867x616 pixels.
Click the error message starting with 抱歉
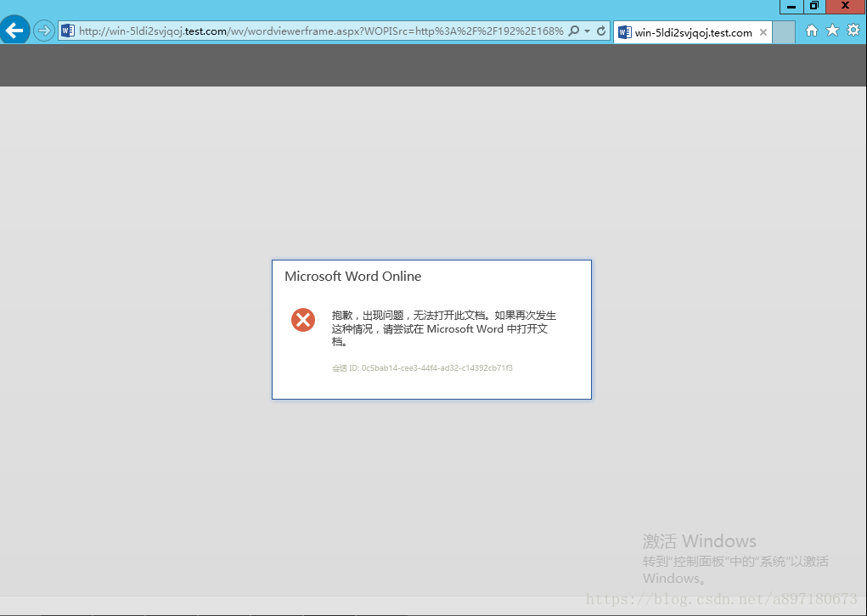(x=444, y=328)
